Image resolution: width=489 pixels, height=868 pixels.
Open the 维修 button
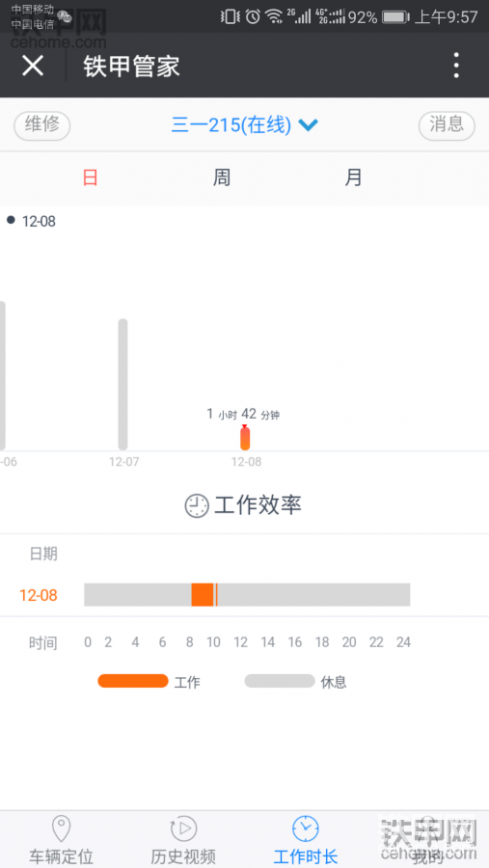[x=42, y=125]
